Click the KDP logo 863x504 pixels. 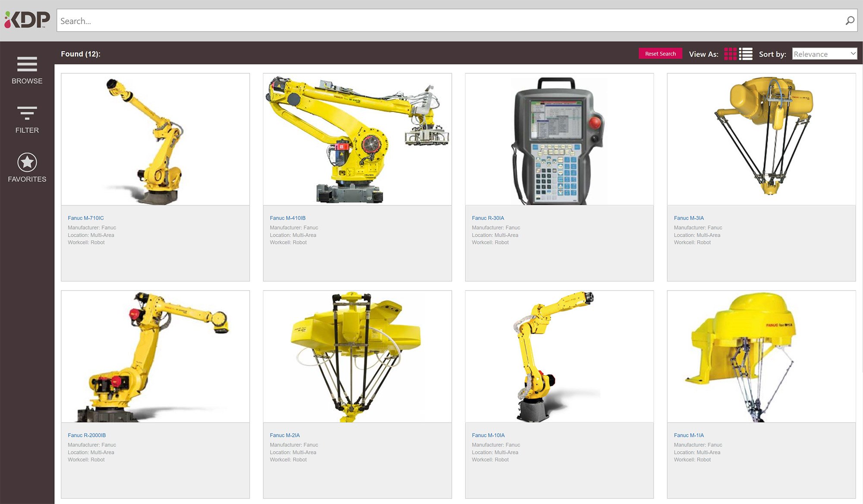(27, 20)
